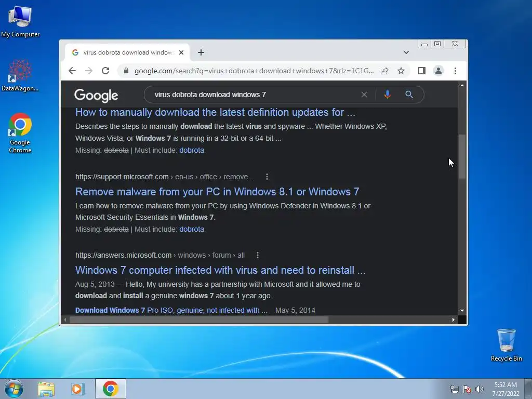Click Show desktop button at taskbar end
Screen dimensions: 532x399
(528, 389)
